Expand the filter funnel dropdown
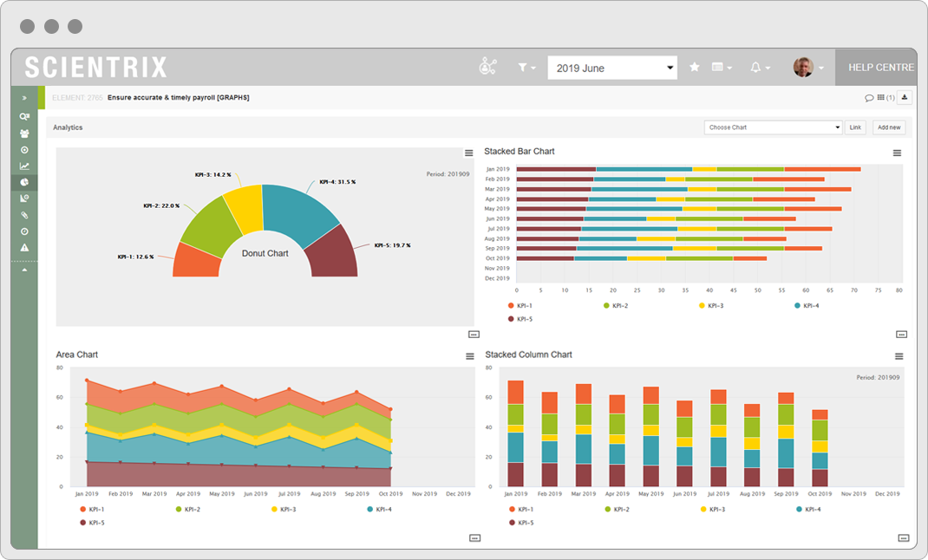 point(526,68)
